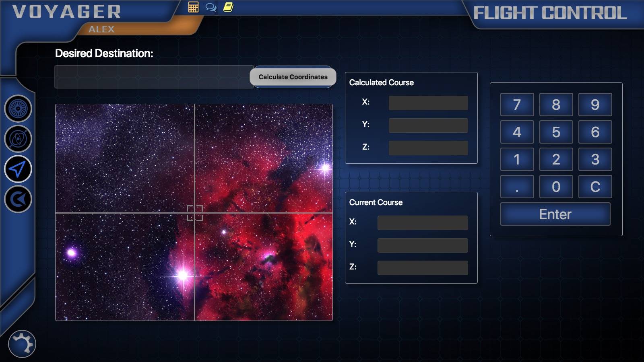Select the crescent-shaped sidebar icon
This screenshot has height=362, width=644.
(x=18, y=199)
